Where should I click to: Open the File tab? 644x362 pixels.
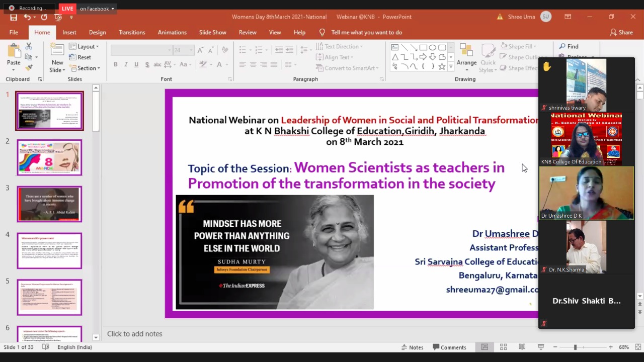pos(14,32)
